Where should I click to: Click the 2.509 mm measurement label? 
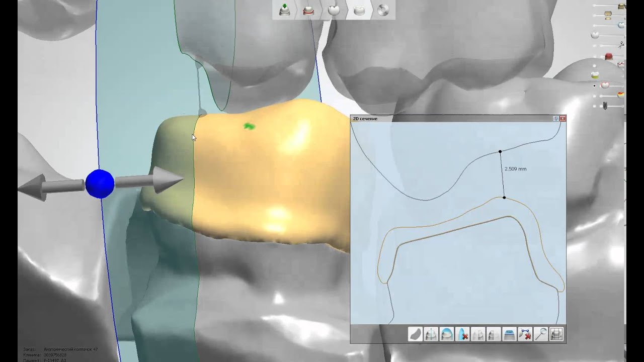(x=515, y=169)
